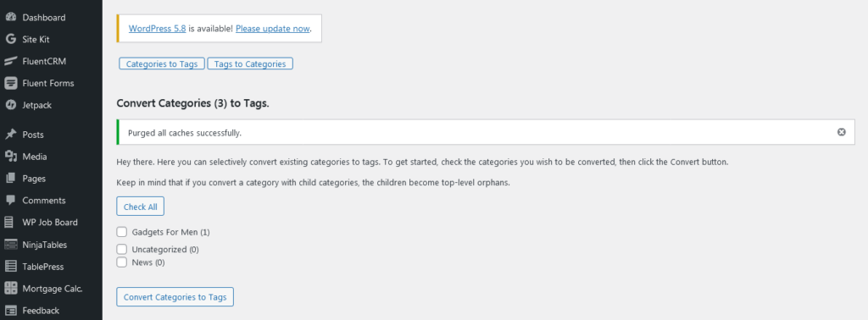Click the Mortgage Calc. calculator icon
Viewport: 868px width, 320px height.
(10, 289)
